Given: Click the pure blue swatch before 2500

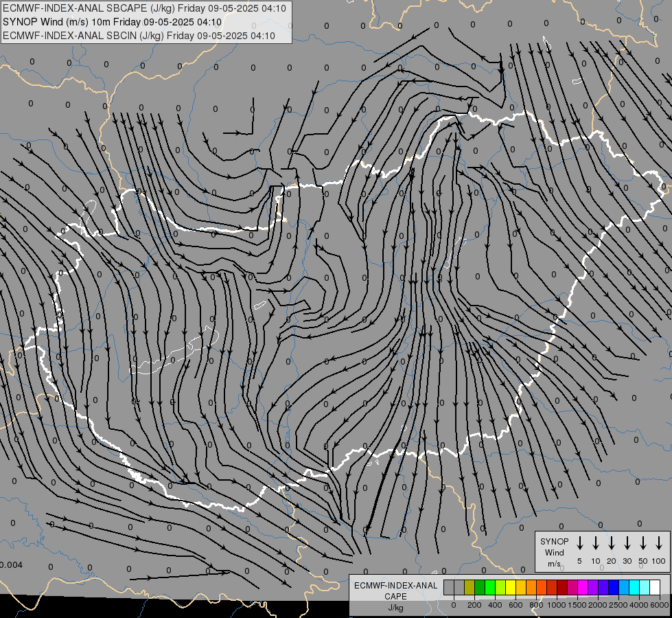Looking at the screenshot, I should (613, 587).
